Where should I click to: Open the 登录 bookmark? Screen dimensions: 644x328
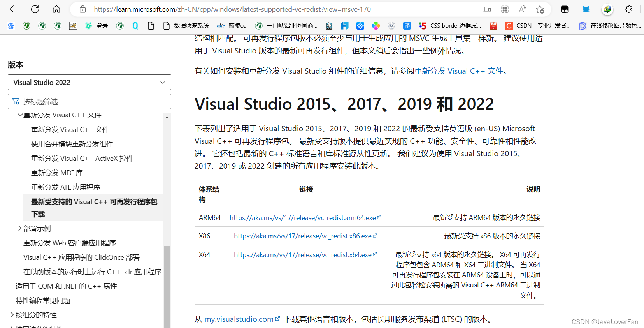click(97, 26)
